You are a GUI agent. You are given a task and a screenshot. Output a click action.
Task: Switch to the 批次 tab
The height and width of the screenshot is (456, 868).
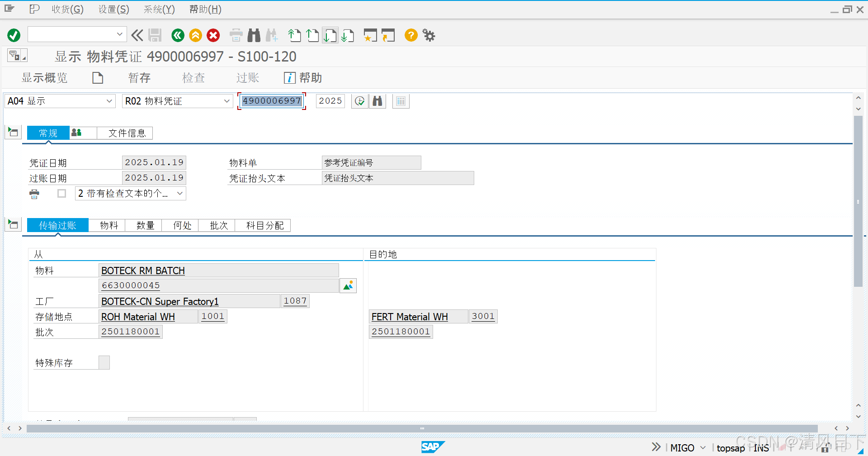[217, 225]
